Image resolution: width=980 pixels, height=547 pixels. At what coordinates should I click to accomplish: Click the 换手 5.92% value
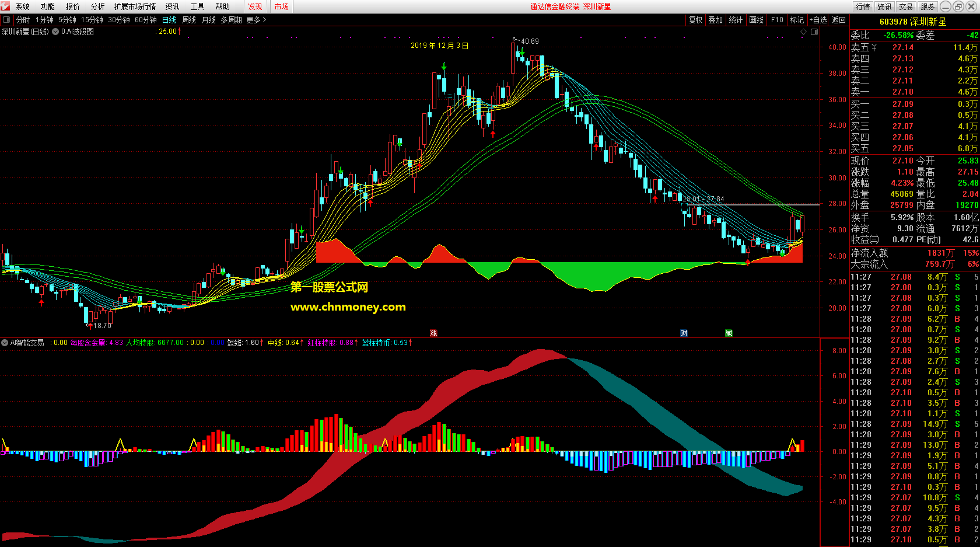click(x=902, y=217)
